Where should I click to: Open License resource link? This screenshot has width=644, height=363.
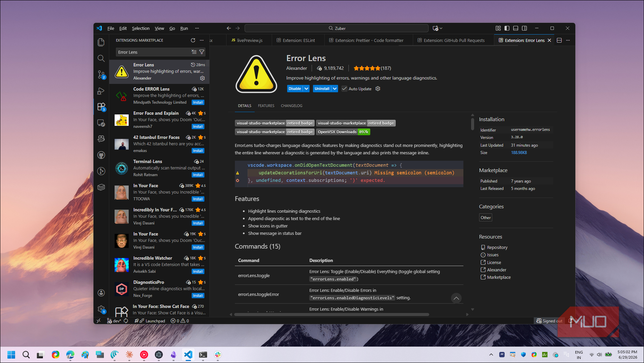click(494, 263)
